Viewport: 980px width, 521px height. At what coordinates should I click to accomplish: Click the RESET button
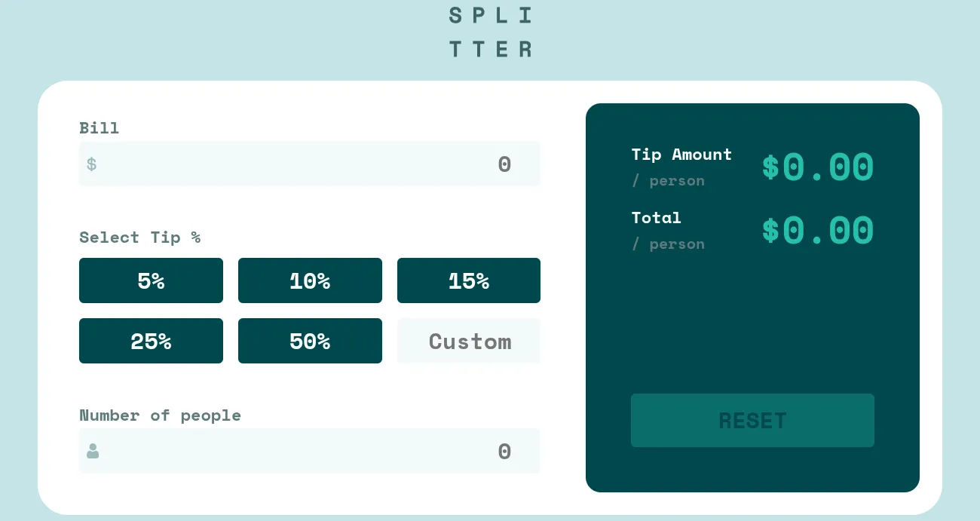pyautogui.click(x=752, y=420)
